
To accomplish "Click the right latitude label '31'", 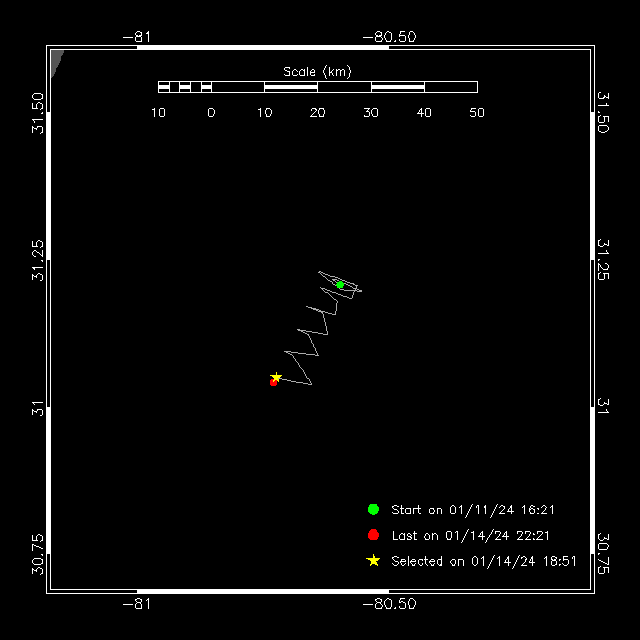I will click(603, 406).
